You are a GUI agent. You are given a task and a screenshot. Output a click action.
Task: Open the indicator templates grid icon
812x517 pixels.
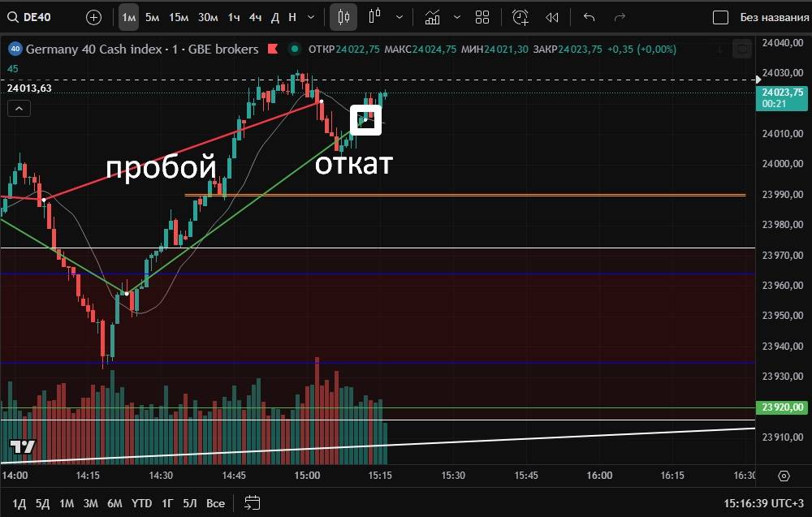pyautogui.click(x=482, y=17)
